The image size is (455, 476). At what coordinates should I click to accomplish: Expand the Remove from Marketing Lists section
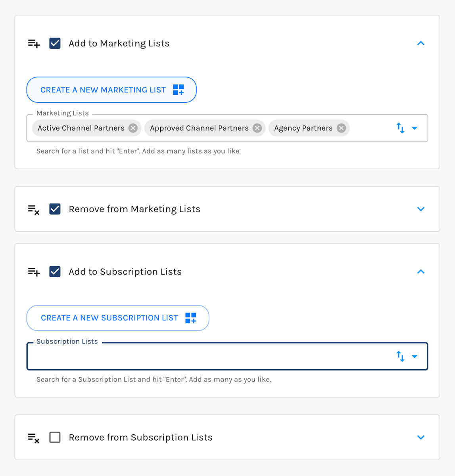(421, 209)
